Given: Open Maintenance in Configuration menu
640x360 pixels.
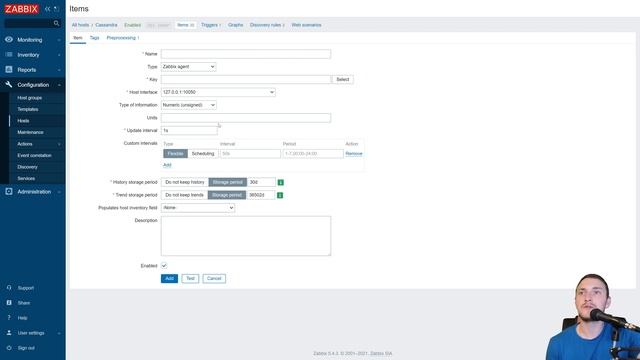Looking at the screenshot, I should click(x=30, y=132).
